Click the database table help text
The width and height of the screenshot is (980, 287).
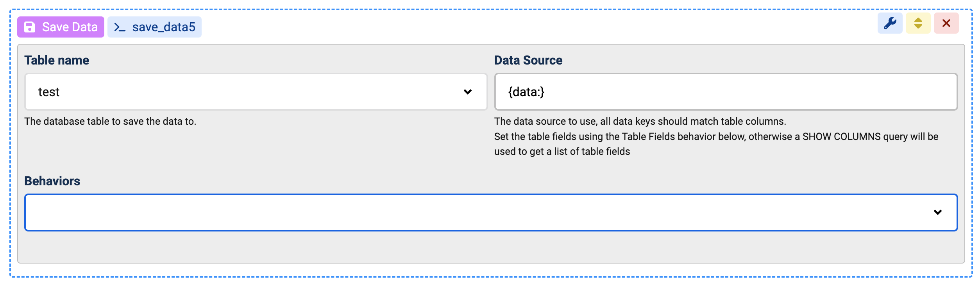[x=110, y=121]
